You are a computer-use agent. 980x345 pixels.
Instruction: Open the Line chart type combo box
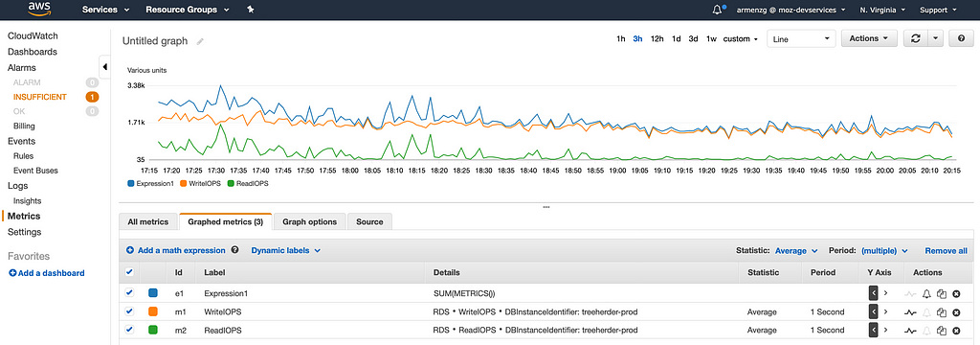801,39
